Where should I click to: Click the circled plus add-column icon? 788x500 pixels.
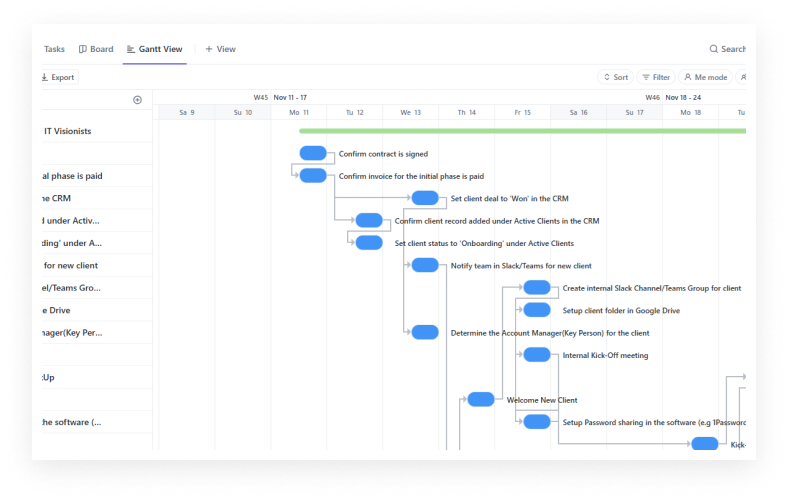137,100
